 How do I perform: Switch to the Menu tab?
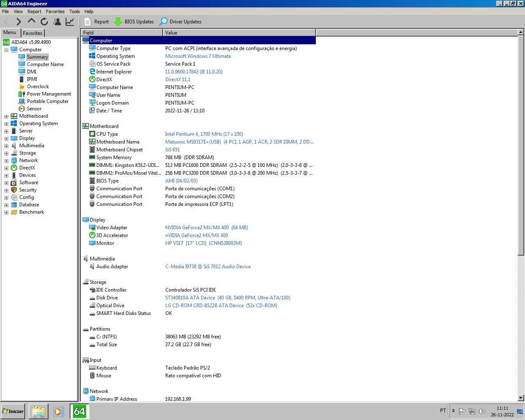pos(10,32)
